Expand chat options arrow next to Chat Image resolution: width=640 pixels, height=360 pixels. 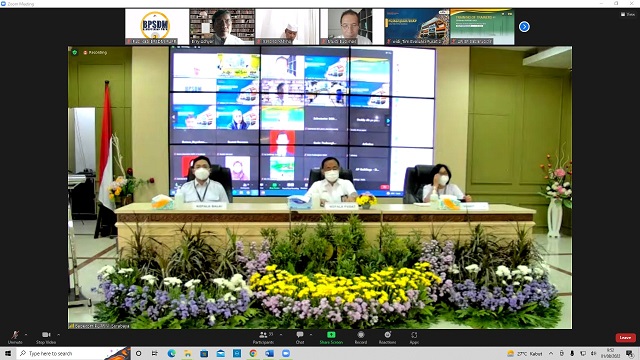click(x=311, y=335)
